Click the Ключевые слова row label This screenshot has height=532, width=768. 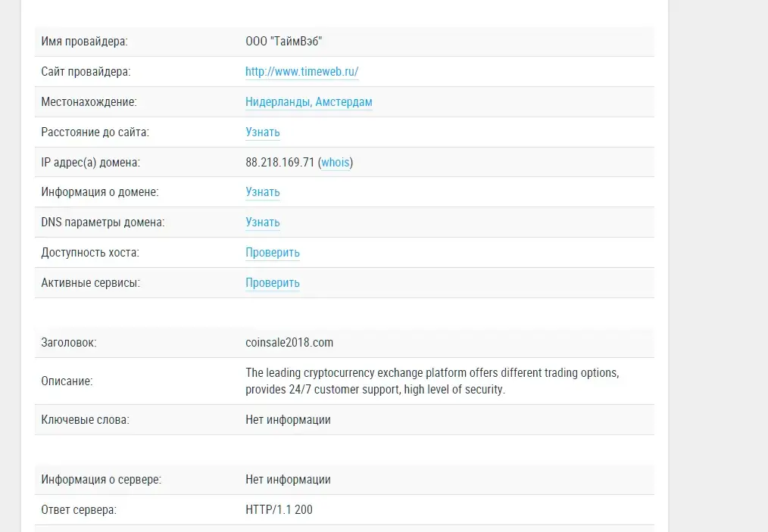(x=86, y=420)
